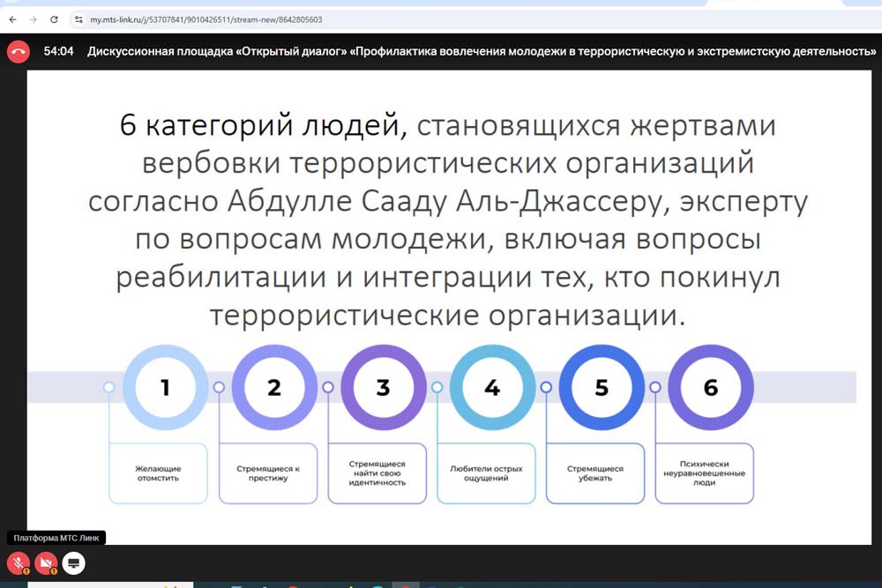Click the 'Желающие отомстить' card
Viewport: 882px width, 588px height.
coord(158,473)
